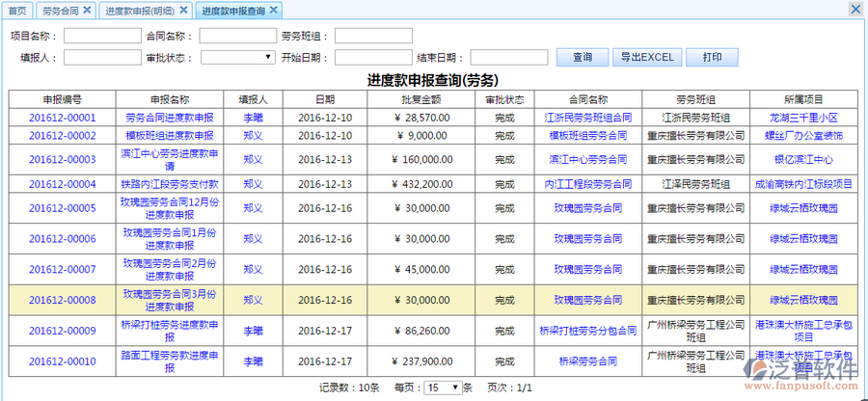The width and height of the screenshot is (868, 401).
Task: Focus the 合同名称 input field
Action: 237,36
